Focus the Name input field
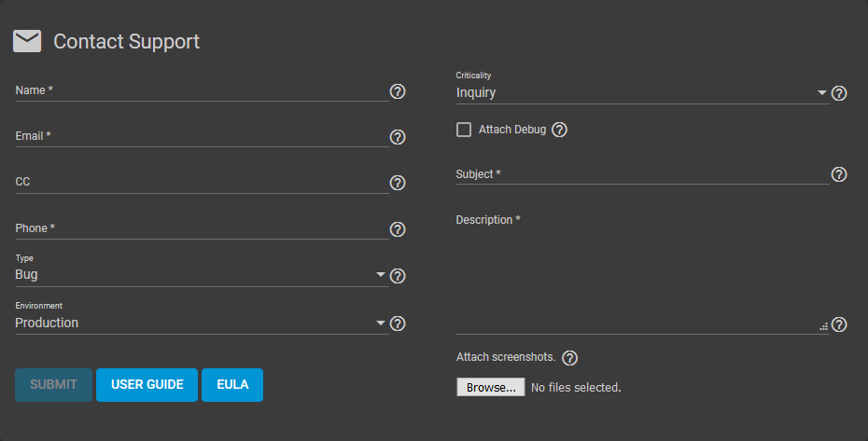Image resolution: width=868 pixels, height=441 pixels. [202, 90]
